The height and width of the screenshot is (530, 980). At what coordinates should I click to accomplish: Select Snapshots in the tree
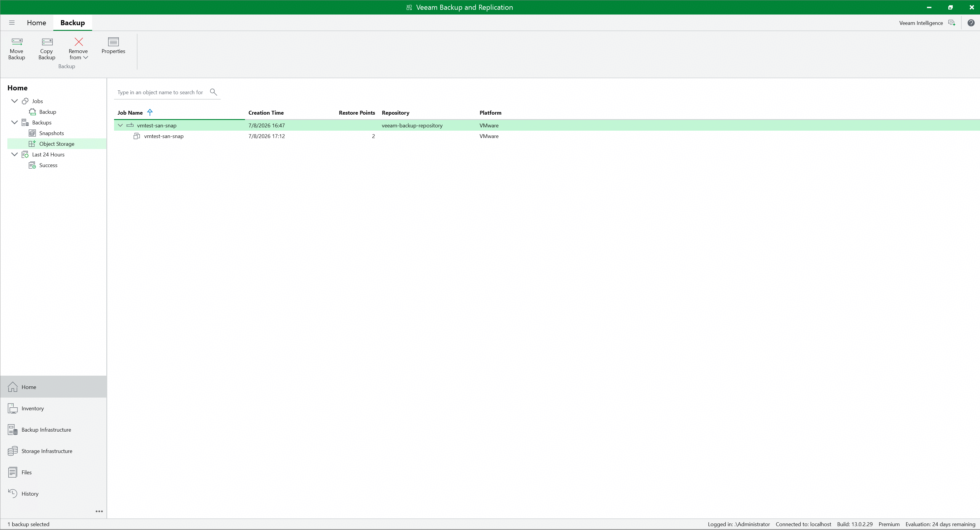click(x=51, y=133)
